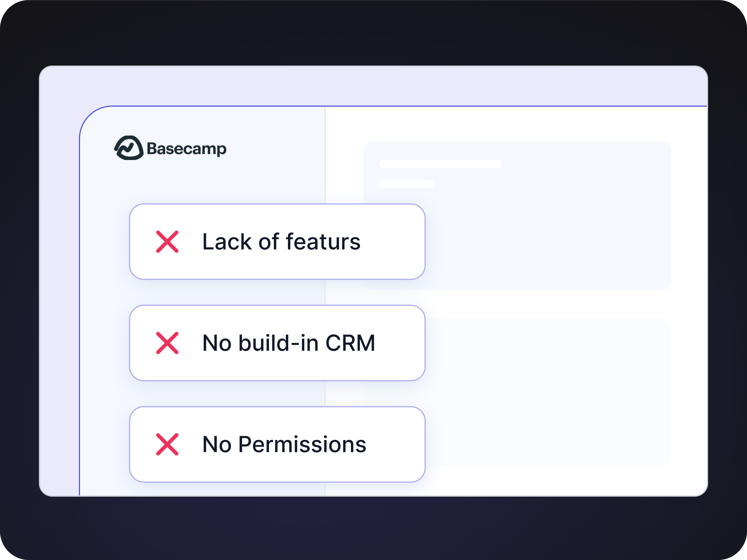Click the word "CRM"

(x=350, y=343)
